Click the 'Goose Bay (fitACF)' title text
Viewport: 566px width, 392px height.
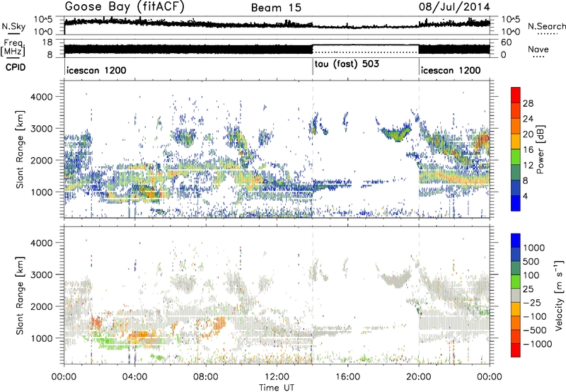coord(125,7)
